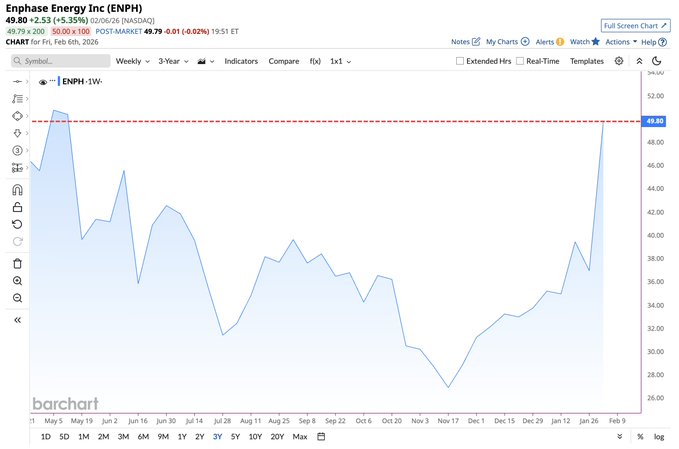Expand the shapes tool submenu arrow
The width and height of the screenshot is (679, 449).
[27, 116]
